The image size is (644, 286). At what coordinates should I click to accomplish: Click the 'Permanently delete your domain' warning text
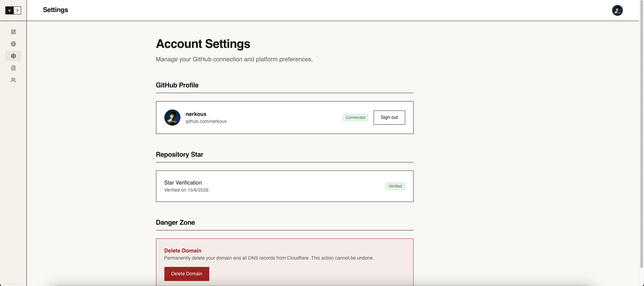click(269, 258)
